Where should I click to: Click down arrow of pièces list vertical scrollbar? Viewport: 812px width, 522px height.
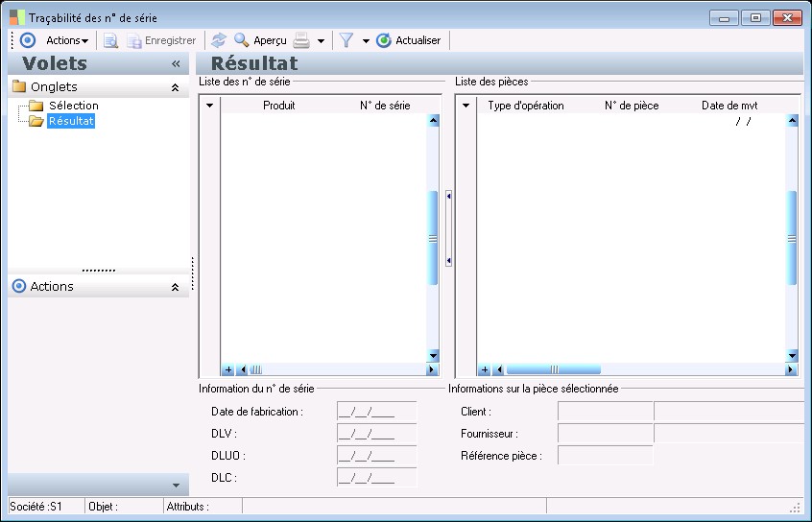point(792,356)
